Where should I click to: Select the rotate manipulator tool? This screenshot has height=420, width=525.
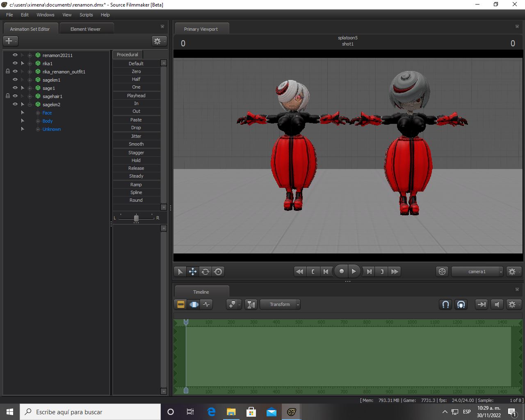click(x=205, y=272)
